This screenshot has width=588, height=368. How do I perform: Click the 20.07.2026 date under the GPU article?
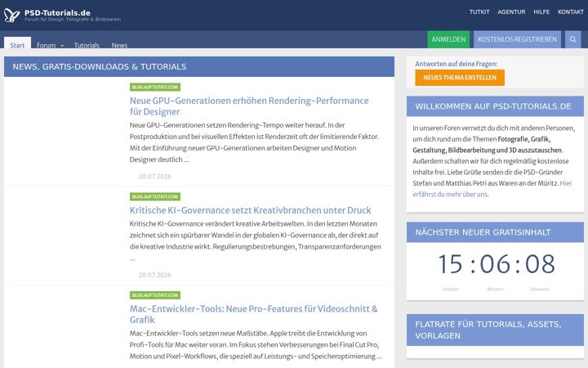(154, 177)
